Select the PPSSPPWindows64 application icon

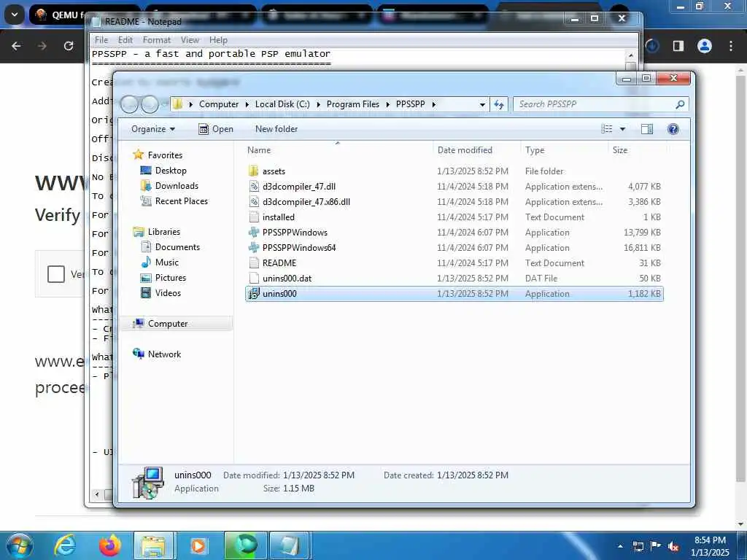click(254, 248)
